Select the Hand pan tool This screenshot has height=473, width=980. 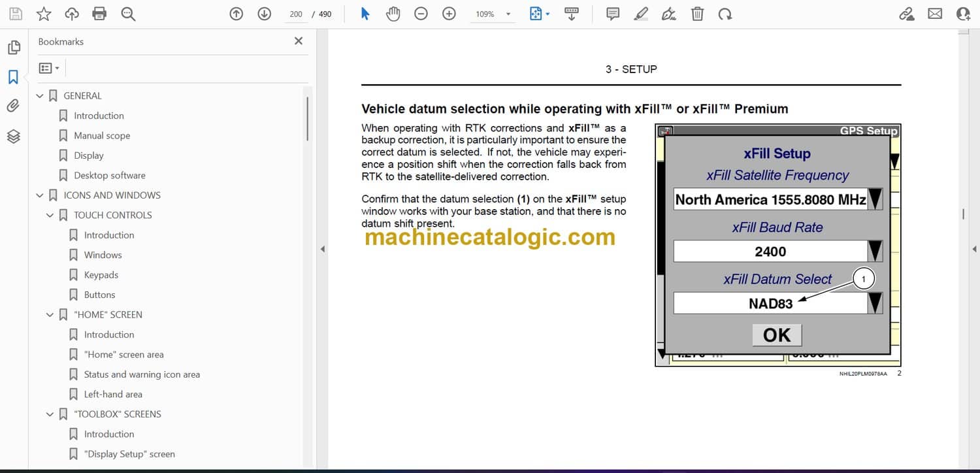[393, 14]
